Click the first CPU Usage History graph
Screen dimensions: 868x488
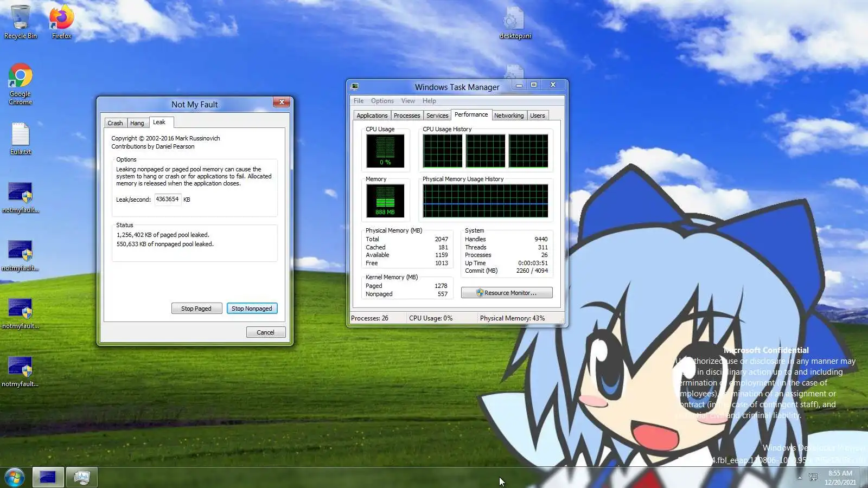(443, 151)
